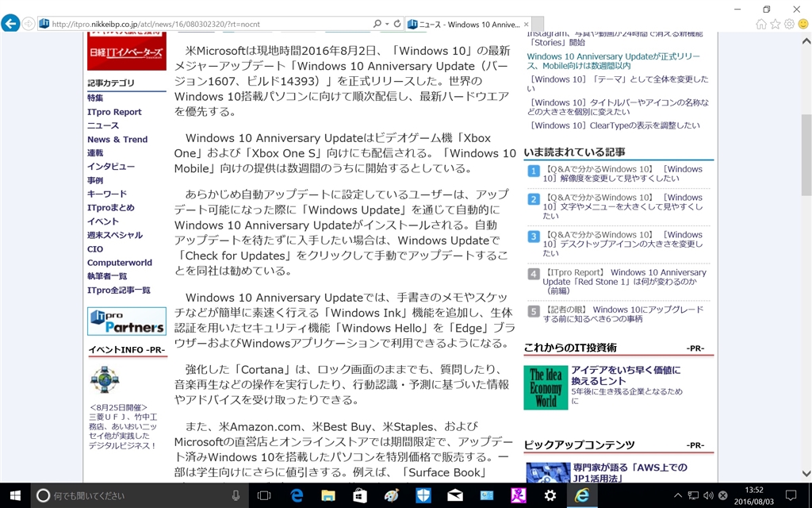Open the CIO category link
Screen dimensions: 812x508
[x=95, y=248]
